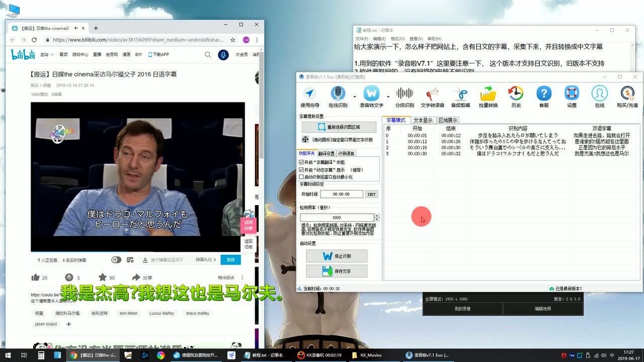Click the crosshair target icon for window text recognition
The image size is (644, 362).
(305, 140)
